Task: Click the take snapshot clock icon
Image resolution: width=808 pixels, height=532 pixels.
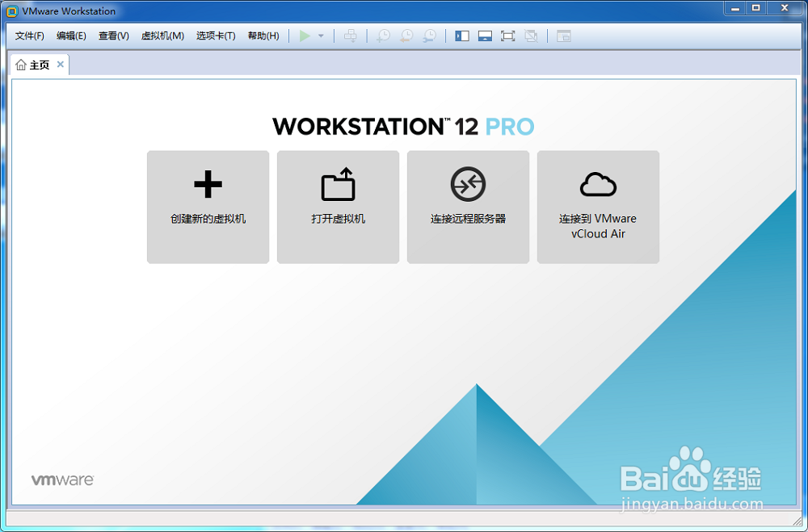Action: point(383,36)
